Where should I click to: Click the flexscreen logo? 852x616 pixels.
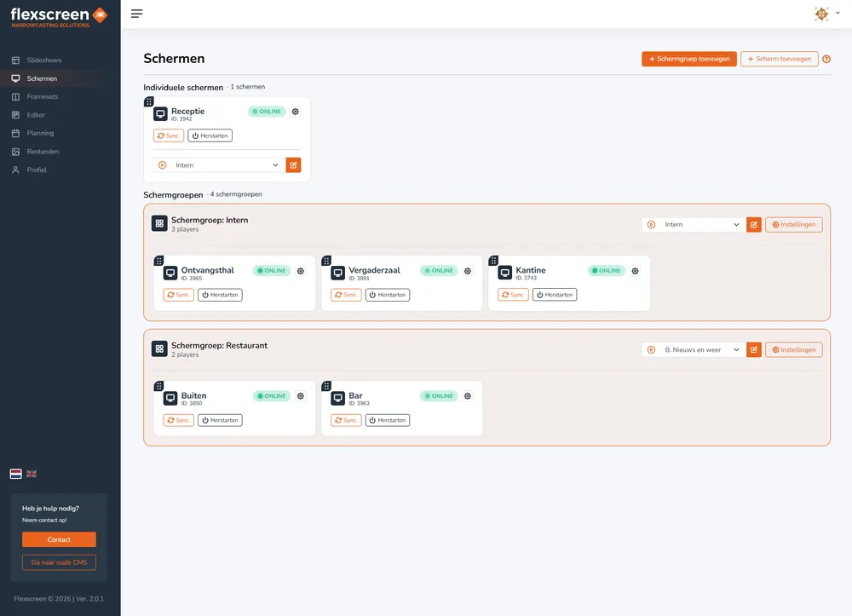click(59, 17)
